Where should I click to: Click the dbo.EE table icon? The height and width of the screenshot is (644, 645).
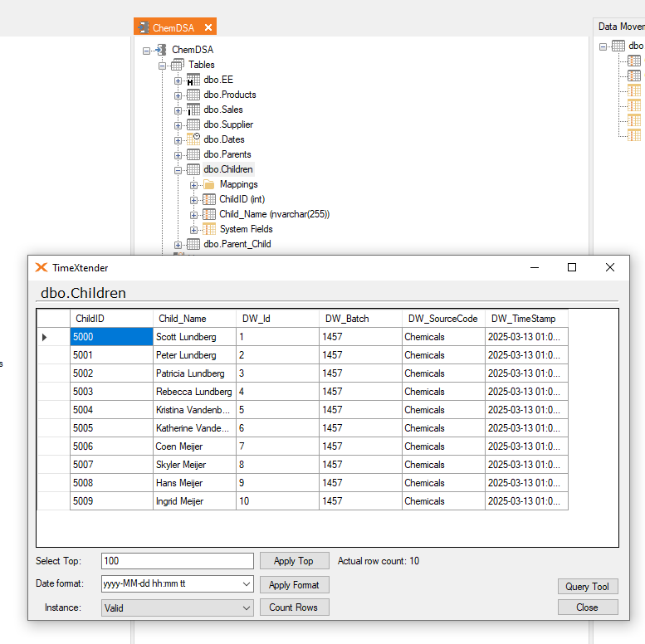pos(193,80)
